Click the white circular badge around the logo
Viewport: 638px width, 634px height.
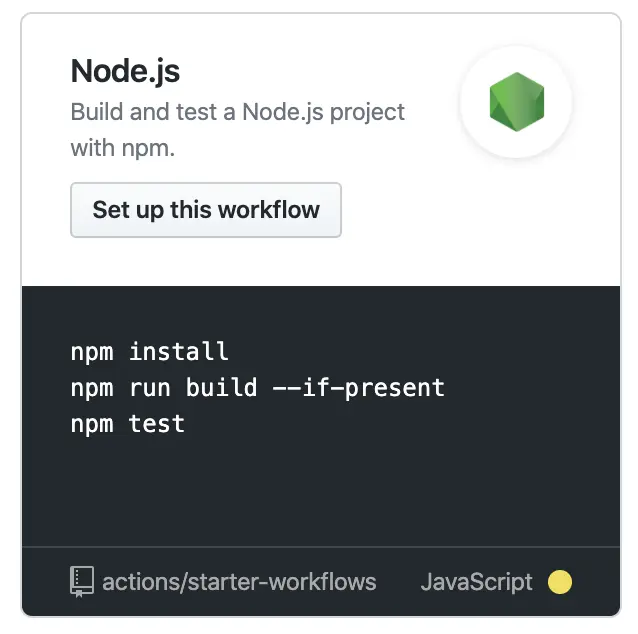point(516,102)
